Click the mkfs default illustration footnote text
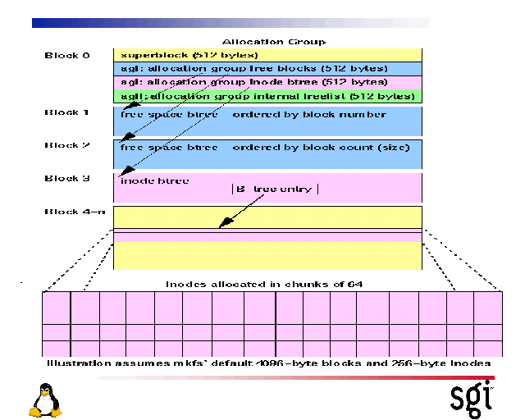 [x=268, y=363]
